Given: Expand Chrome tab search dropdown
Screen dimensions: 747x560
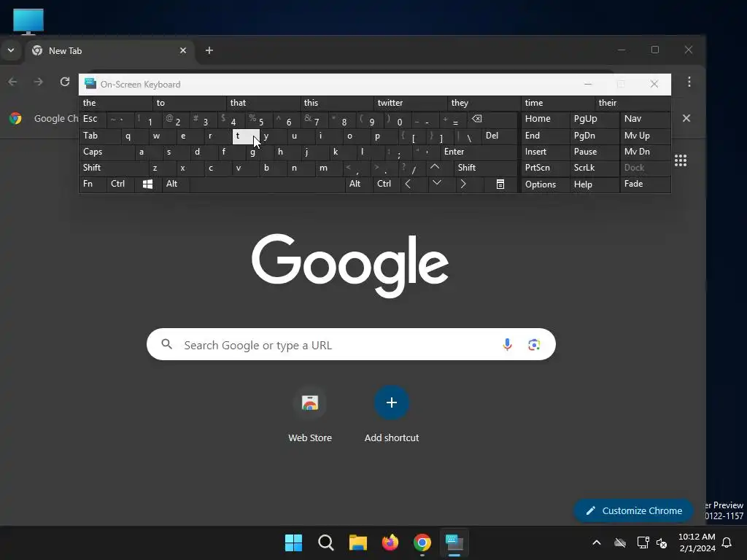Looking at the screenshot, I should point(10,50).
